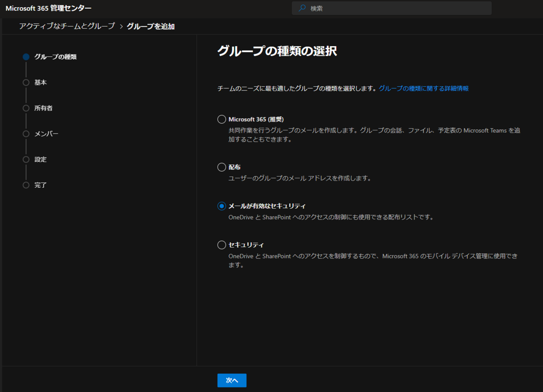Viewport: 543px width, 392px height.
Task: Click the グループの種類 step in the wizard
Action: [55, 57]
